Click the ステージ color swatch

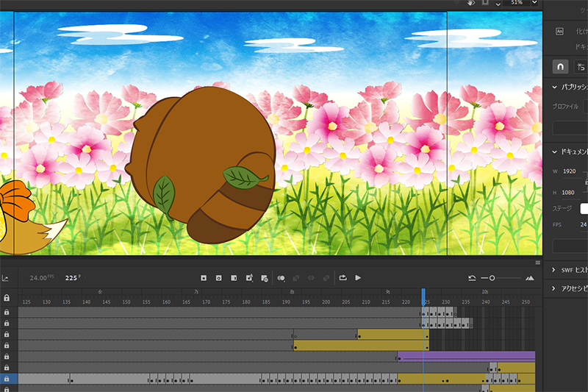pyautogui.click(x=584, y=208)
